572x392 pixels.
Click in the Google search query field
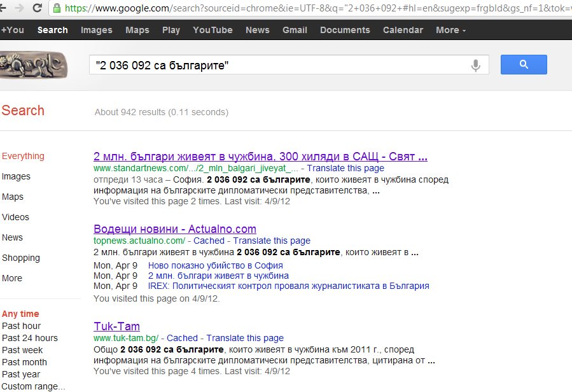point(280,66)
